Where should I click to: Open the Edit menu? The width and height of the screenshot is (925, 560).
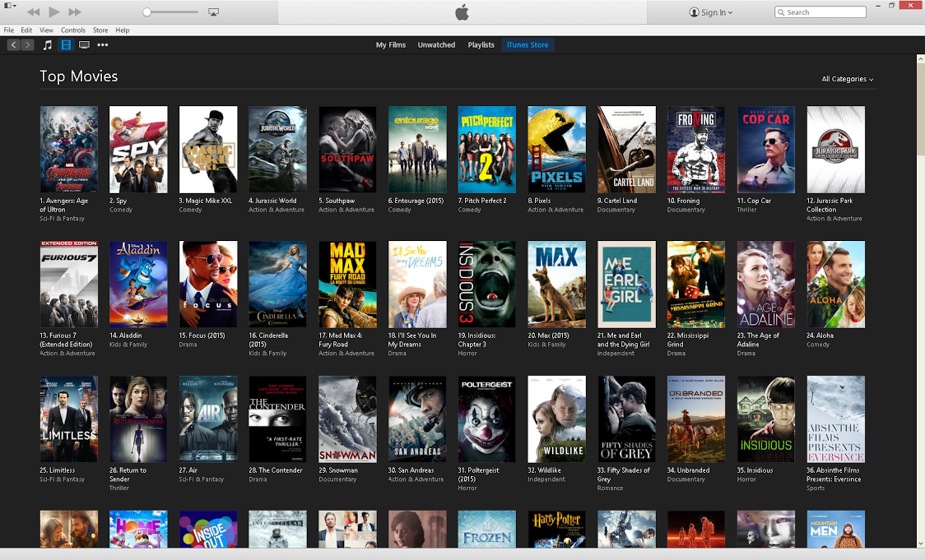(26, 30)
